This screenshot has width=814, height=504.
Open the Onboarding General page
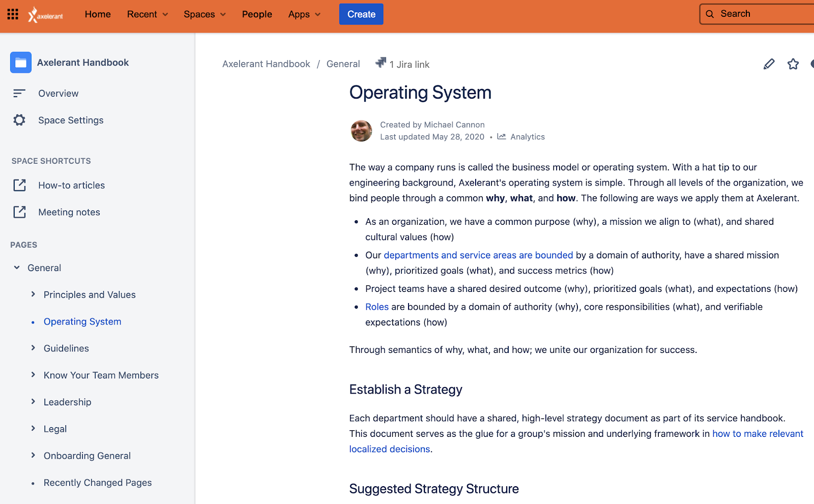tap(87, 456)
